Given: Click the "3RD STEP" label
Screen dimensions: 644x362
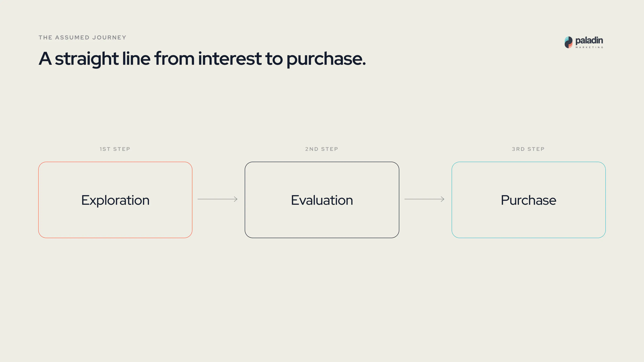Looking at the screenshot, I should click(528, 149).
